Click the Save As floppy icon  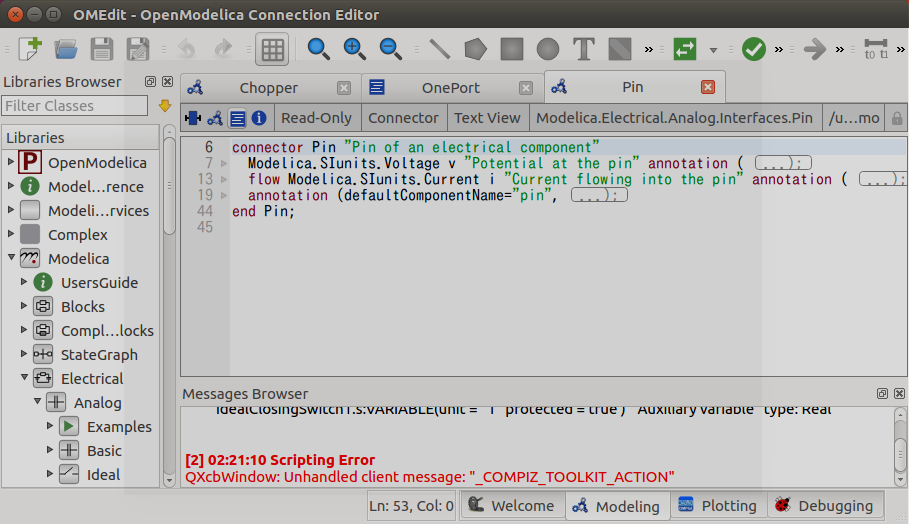click(138, 49)
